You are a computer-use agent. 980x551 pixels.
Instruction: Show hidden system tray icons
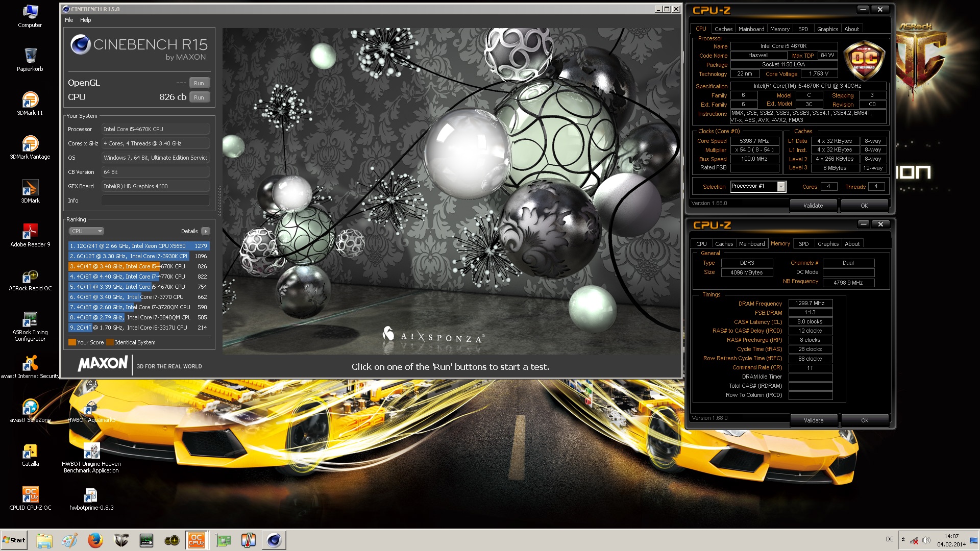(x=903, y=540)
